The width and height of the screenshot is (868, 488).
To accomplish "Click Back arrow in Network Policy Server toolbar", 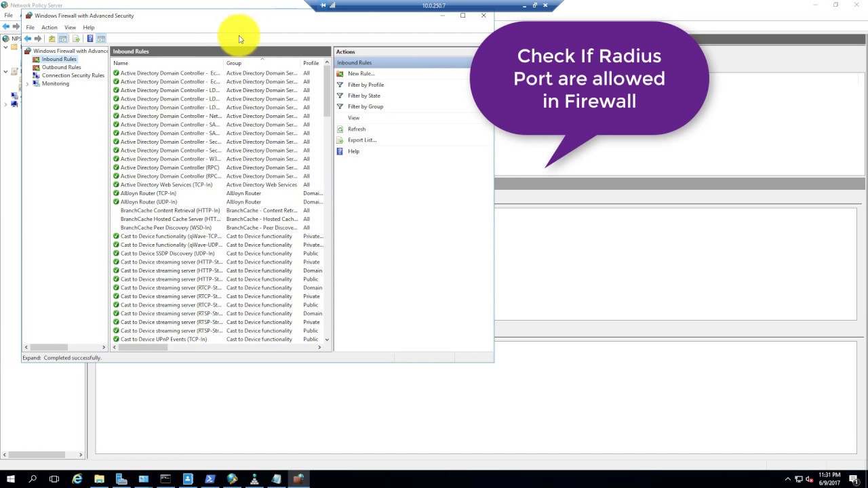I will click(5, 26).
